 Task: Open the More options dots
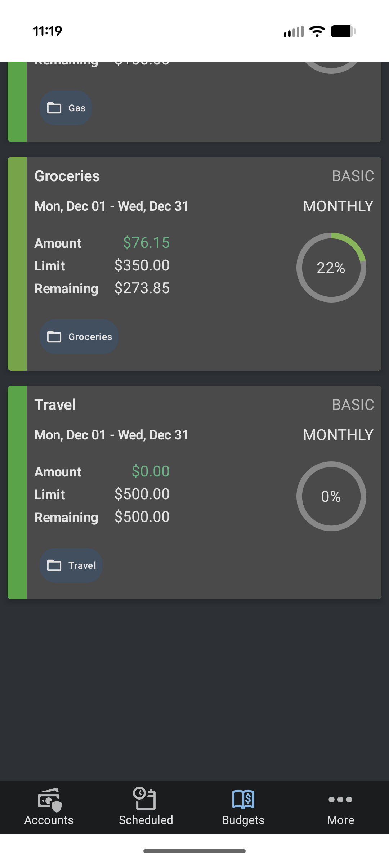click(x=340, y=800)
